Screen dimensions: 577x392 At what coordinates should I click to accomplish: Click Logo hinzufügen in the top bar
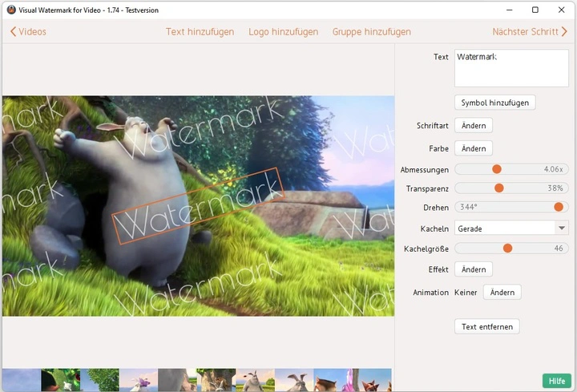coord(284,31)
